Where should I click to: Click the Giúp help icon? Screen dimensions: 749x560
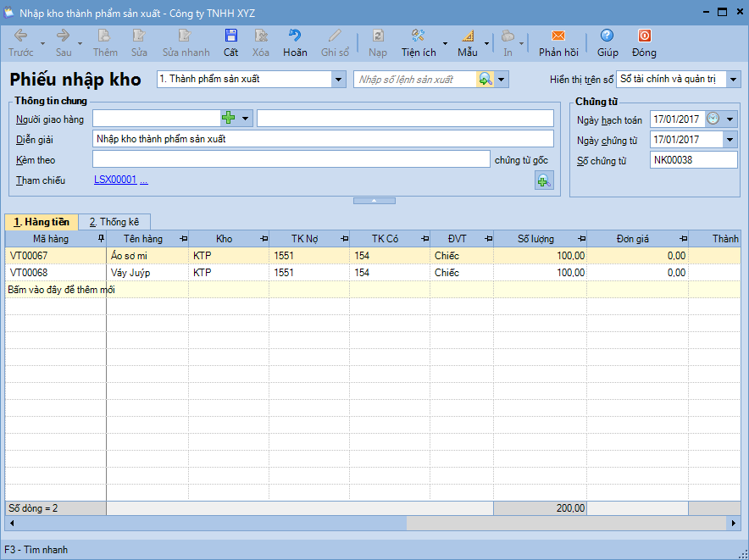click(x=607, y=36)
